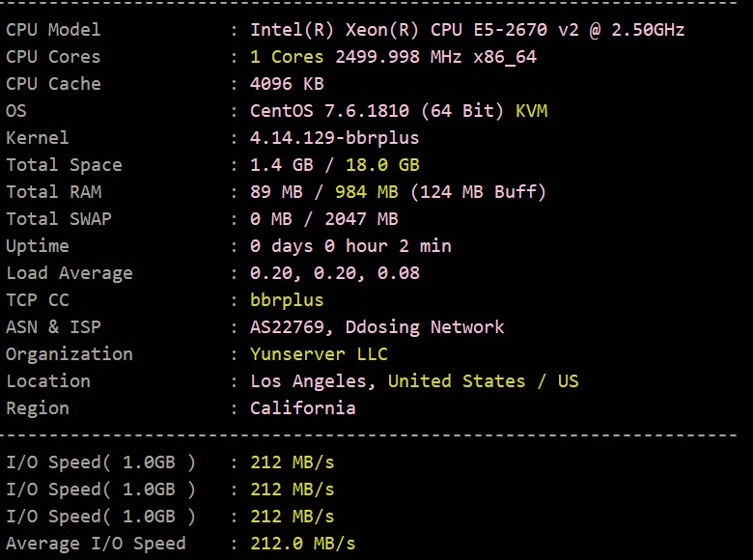Click the third 'I/O Speed( 1.0GB )' label

pyautogui.click(x=100, y=517)
